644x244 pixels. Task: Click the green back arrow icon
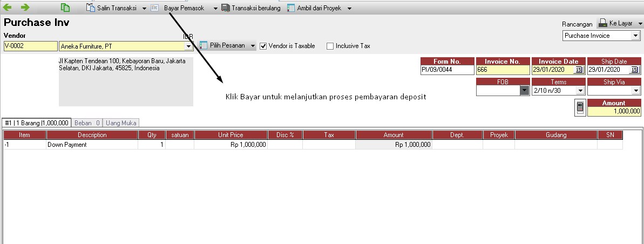pos(7,8)
